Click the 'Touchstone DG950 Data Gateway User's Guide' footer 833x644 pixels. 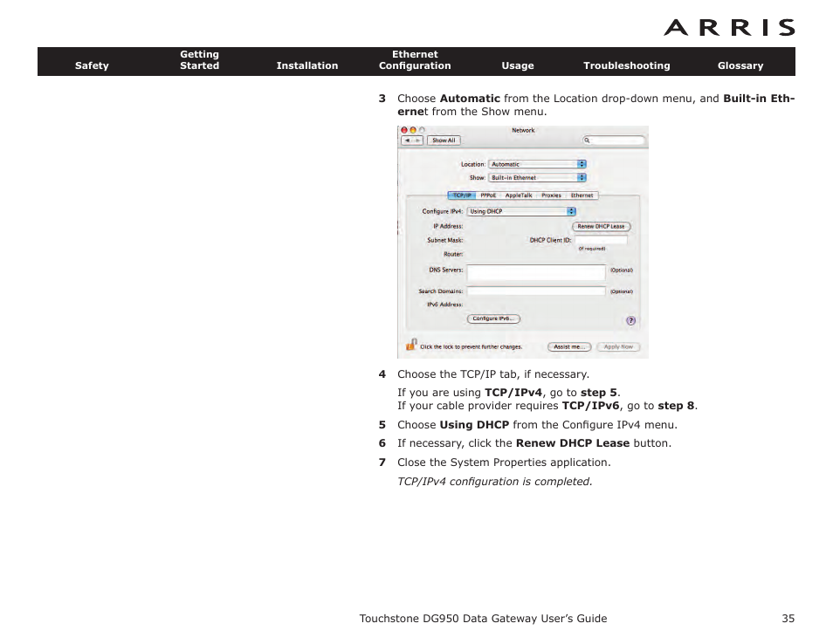pos(483,619)
